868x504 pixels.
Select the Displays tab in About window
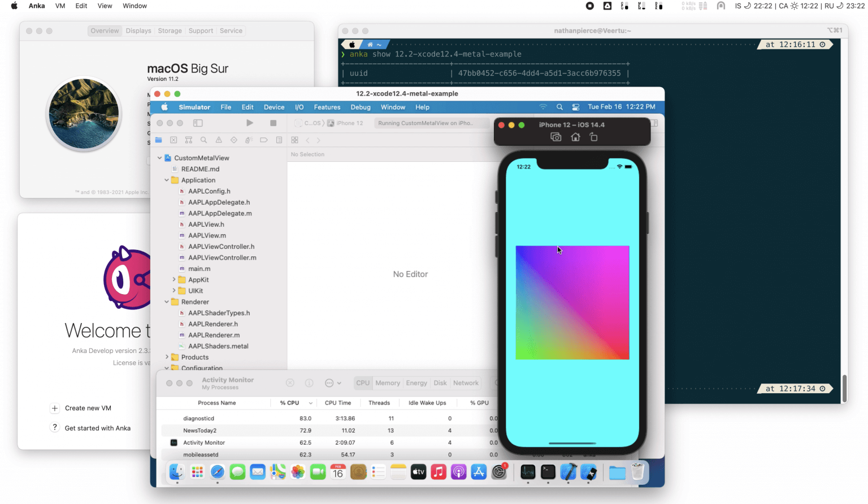click(x=138, y=31)
